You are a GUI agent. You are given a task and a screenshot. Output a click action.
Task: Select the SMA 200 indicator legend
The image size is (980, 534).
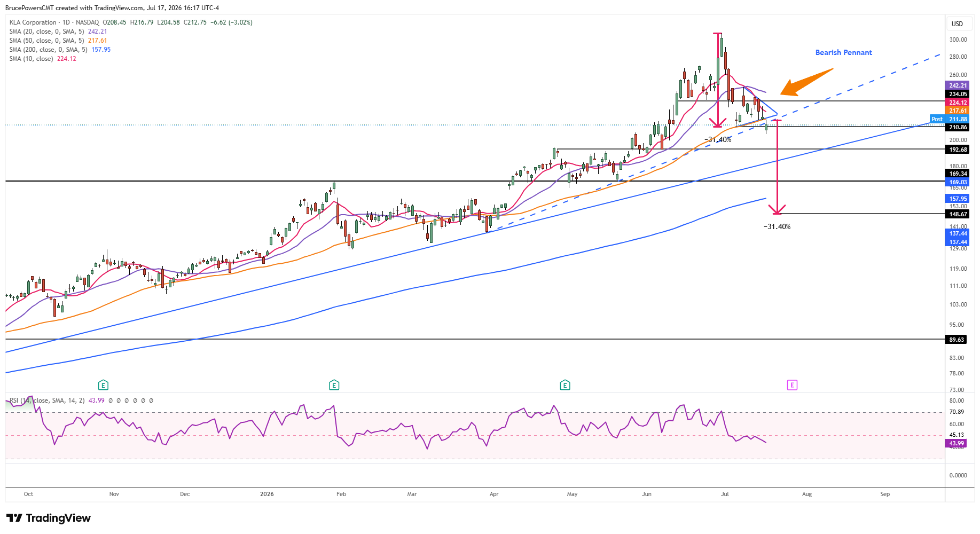click(x=60, y=50)
